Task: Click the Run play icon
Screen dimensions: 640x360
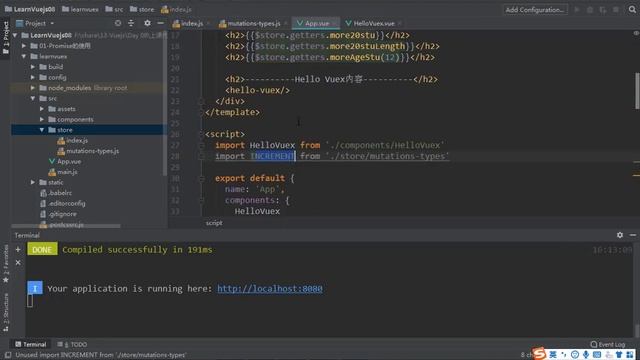Action: 577,9
